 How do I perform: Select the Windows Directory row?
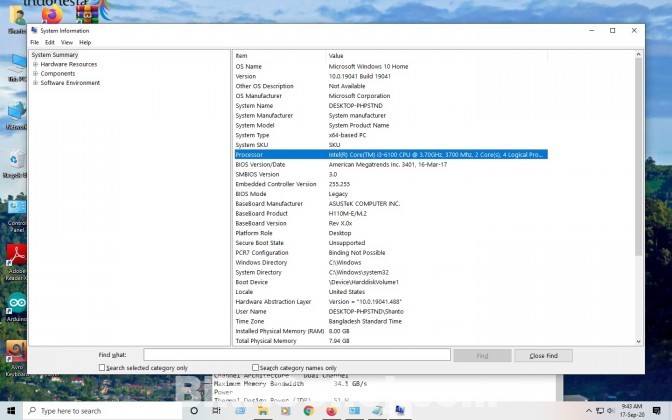coord(391,263)
